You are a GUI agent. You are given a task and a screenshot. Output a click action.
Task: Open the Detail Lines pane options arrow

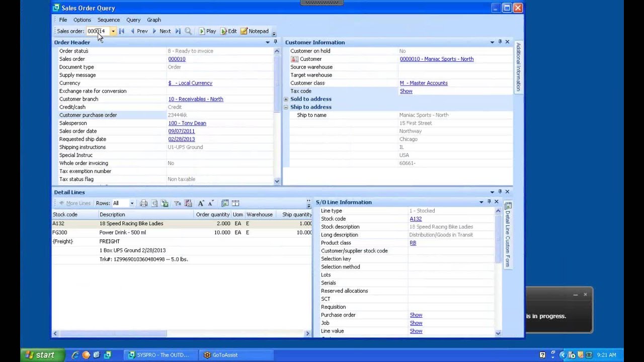[492, 192]
